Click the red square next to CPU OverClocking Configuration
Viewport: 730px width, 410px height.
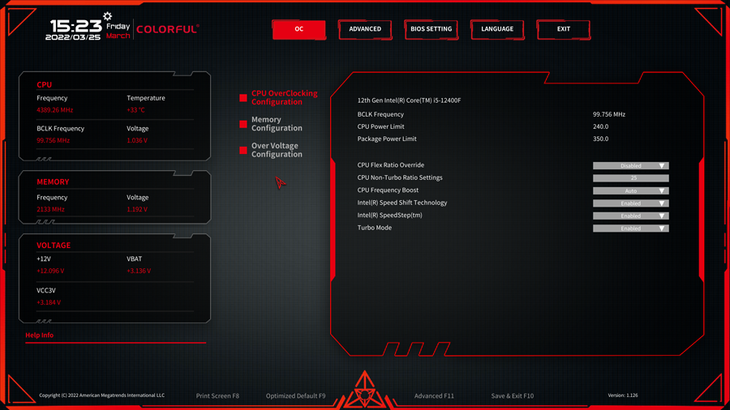coord(243,98)
